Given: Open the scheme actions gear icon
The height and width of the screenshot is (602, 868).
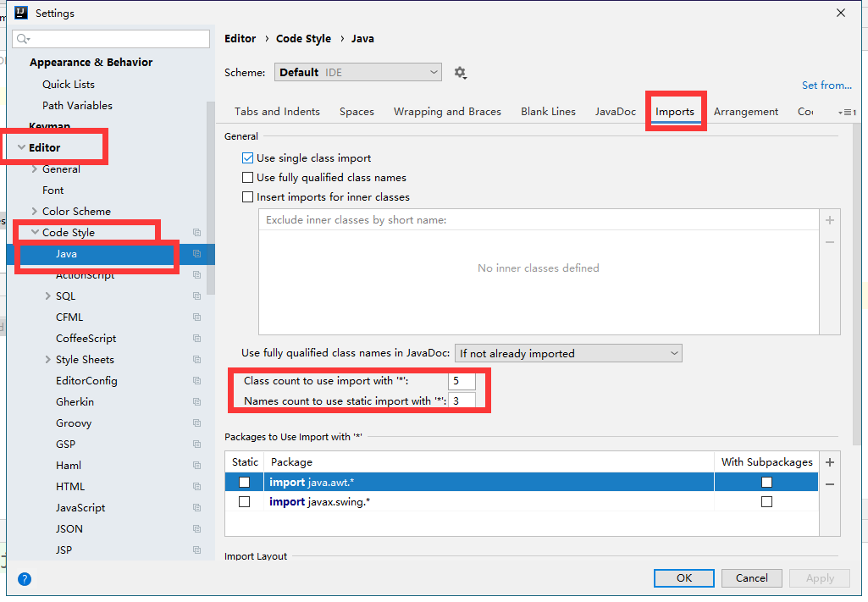Looking at the screenshot, I should (460, 73).
